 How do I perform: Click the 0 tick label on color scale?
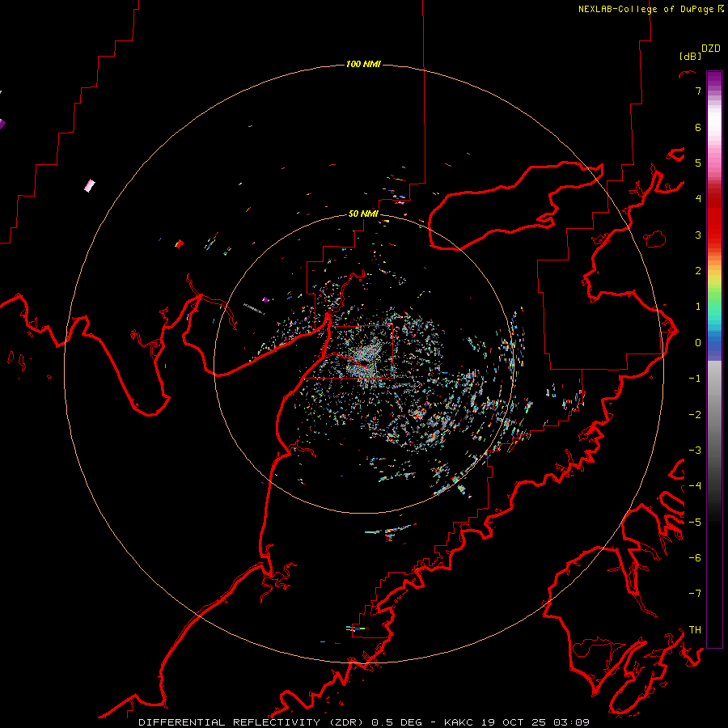click(x=698, y=343)
